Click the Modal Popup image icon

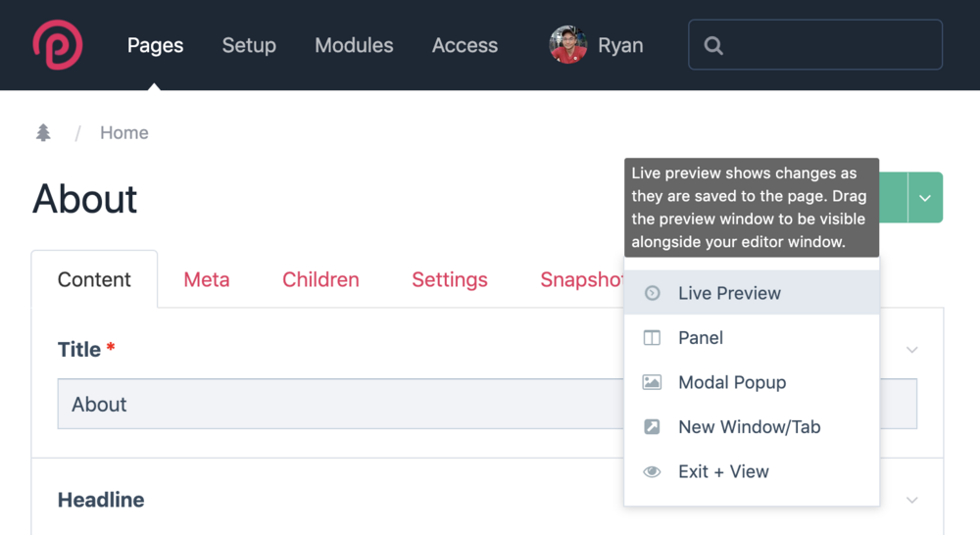click(x=652, y=382)
